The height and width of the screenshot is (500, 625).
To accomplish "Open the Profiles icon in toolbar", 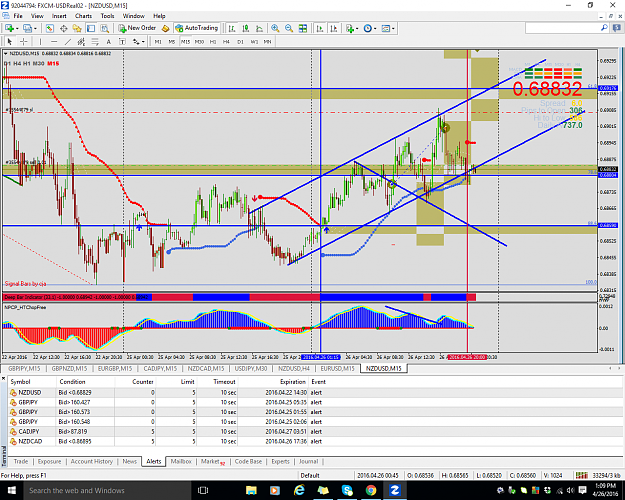I will click(x=27, y=28).
